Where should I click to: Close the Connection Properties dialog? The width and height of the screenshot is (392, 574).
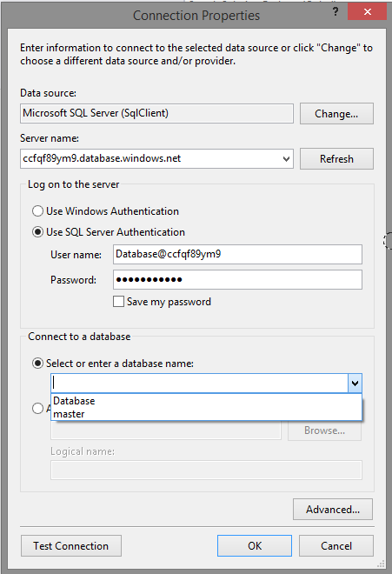point(367,11)
